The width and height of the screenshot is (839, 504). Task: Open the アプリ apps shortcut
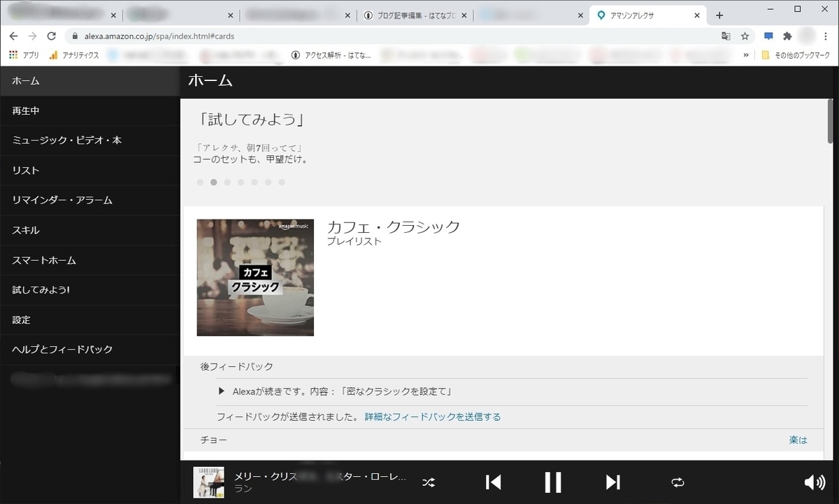coord(24,55)
